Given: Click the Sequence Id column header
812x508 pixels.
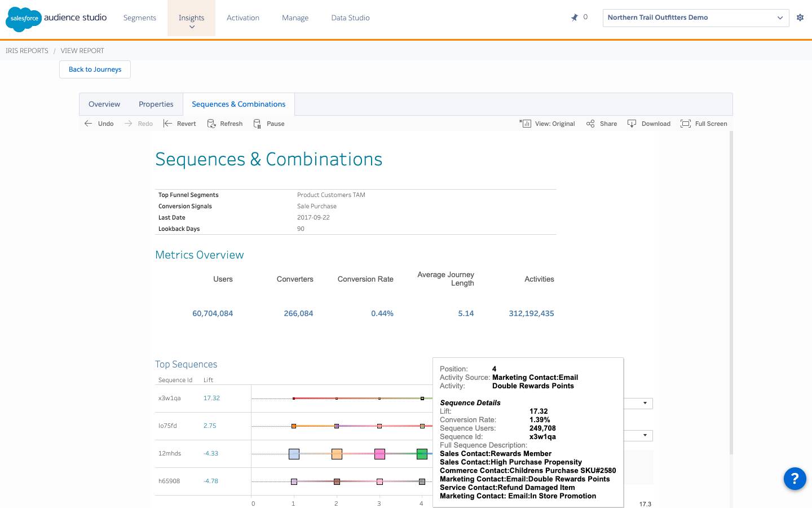Looking at the screenshot, I should tap(175, 380).
